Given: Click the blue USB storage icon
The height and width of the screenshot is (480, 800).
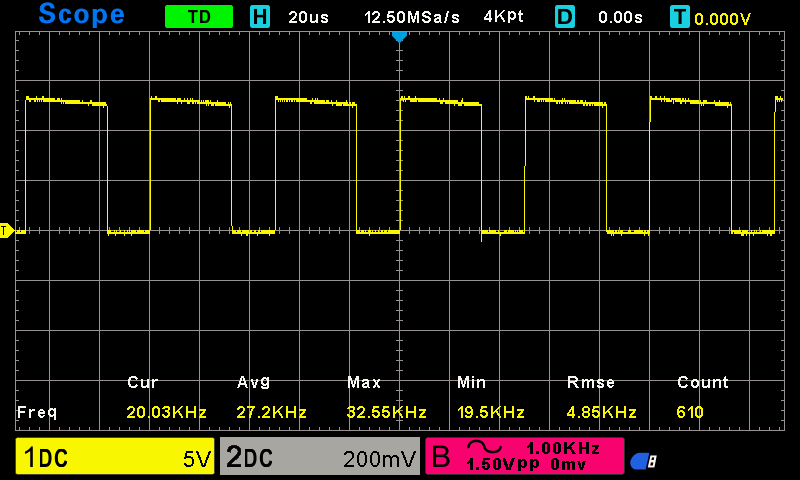Looking at the screenshot, I should 642,461.
